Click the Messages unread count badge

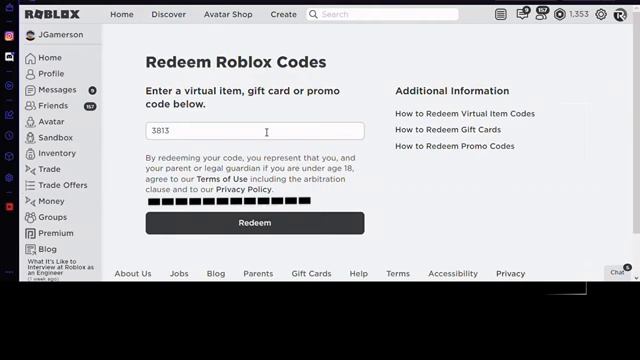coord(93,90)
